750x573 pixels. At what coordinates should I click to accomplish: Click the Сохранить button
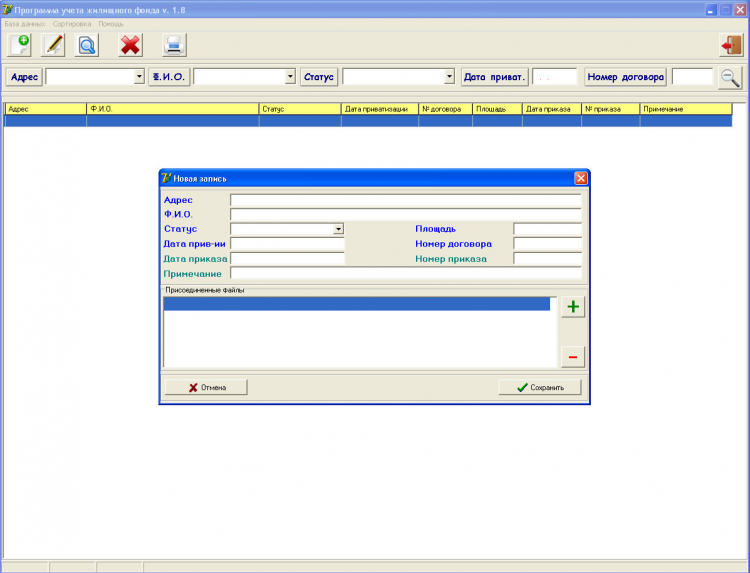click(x=540, y=387)
